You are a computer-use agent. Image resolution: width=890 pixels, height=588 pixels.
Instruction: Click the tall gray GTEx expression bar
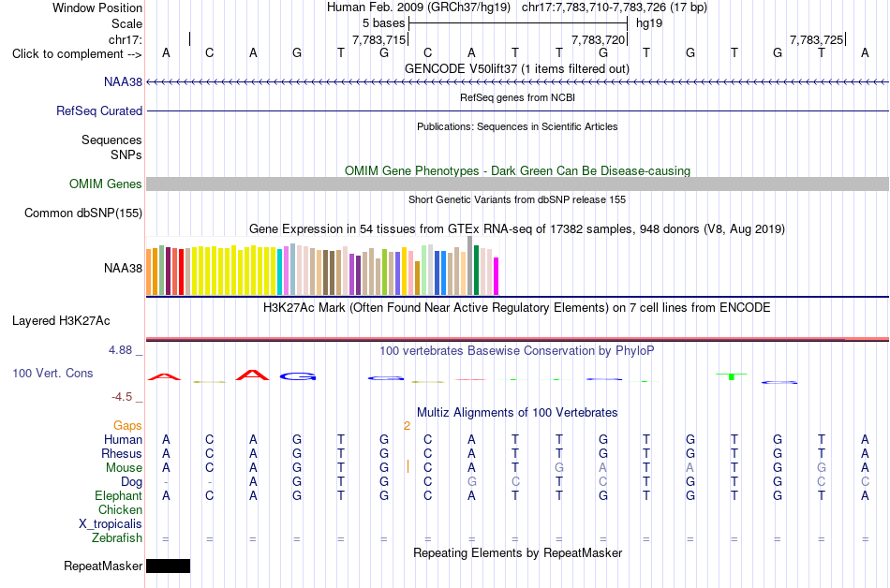pos(469,265)
